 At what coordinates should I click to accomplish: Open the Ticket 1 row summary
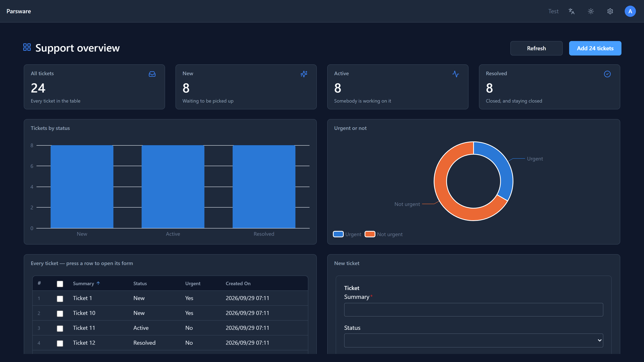point(83,298)
